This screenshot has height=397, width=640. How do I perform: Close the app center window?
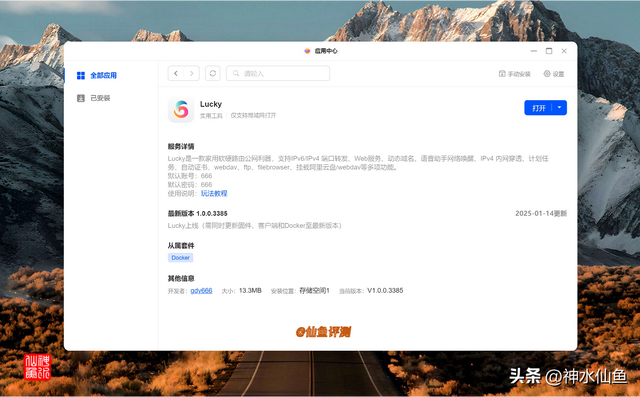coord(564,51)
